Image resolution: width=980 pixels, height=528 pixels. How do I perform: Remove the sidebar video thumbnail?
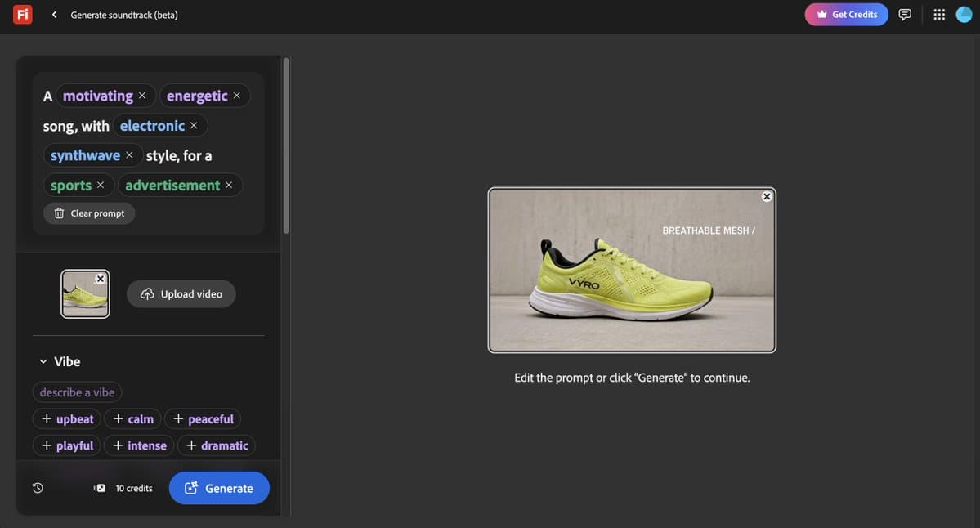[100, 279]
